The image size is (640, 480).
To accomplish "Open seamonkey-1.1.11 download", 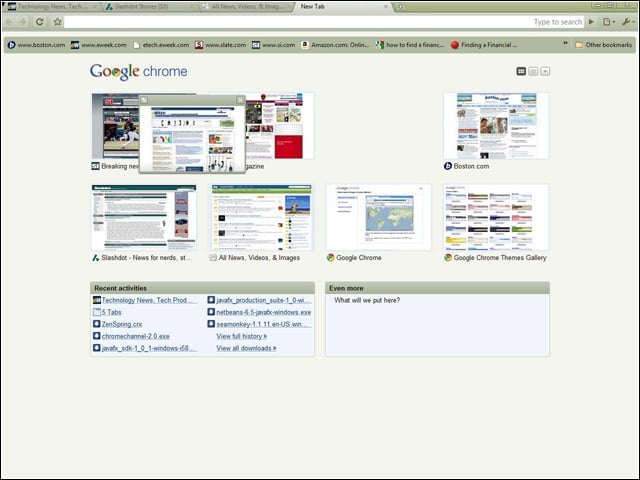I will (x=263, y=324).
